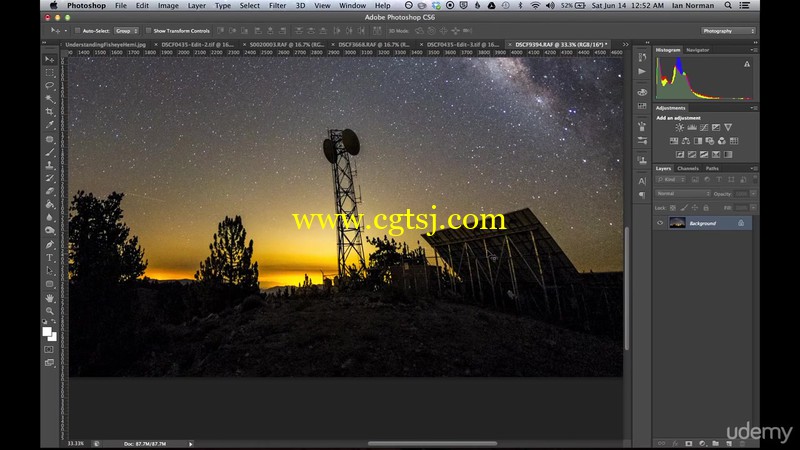800x450 pixels.
Task: Open the Character panel icon
Action: (x=642, y=181)
